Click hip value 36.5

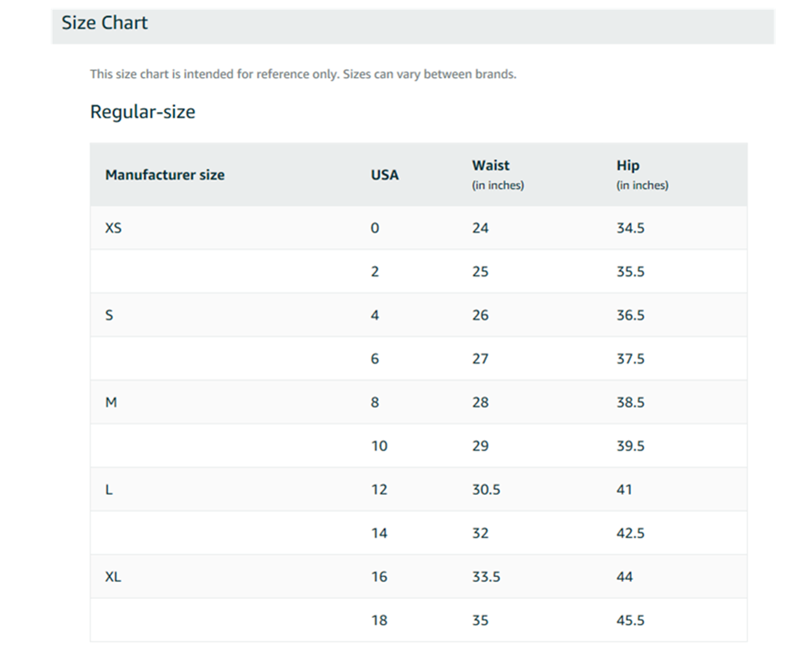631,315
